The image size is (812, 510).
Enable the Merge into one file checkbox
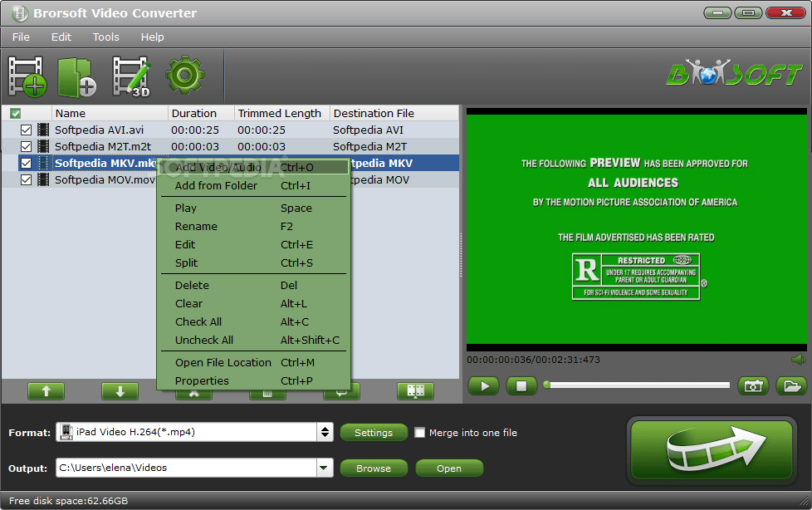pyautogui.click(x=419, y=432)
